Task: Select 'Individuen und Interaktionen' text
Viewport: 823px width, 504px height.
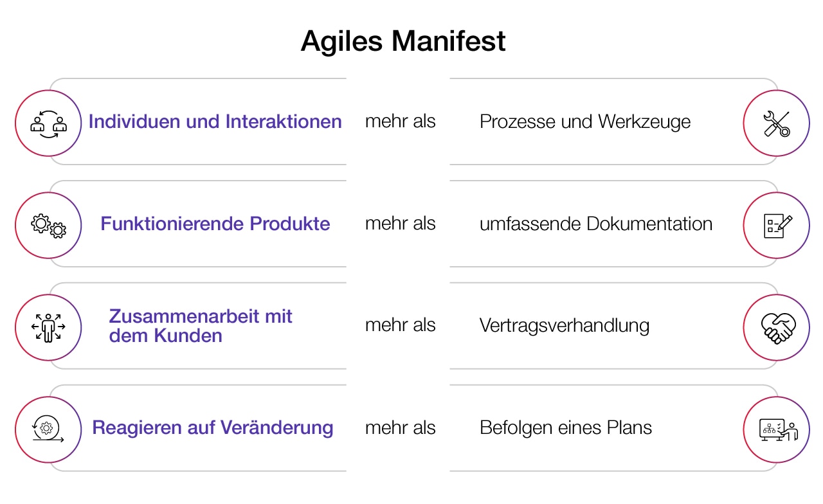Action: pyautogui.click(x=215, y=122)
